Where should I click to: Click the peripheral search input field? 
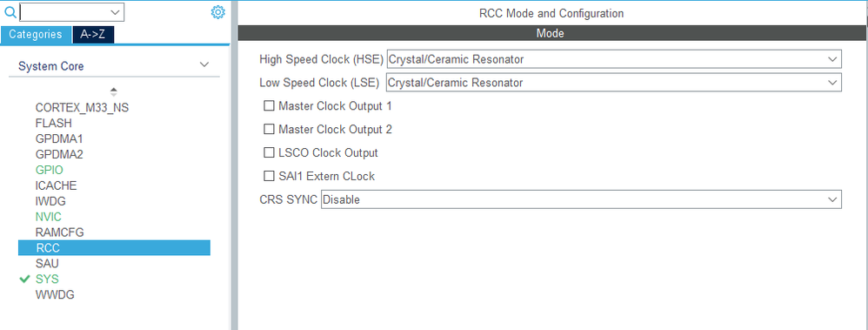pyautogui.click(x=63, y=11)
